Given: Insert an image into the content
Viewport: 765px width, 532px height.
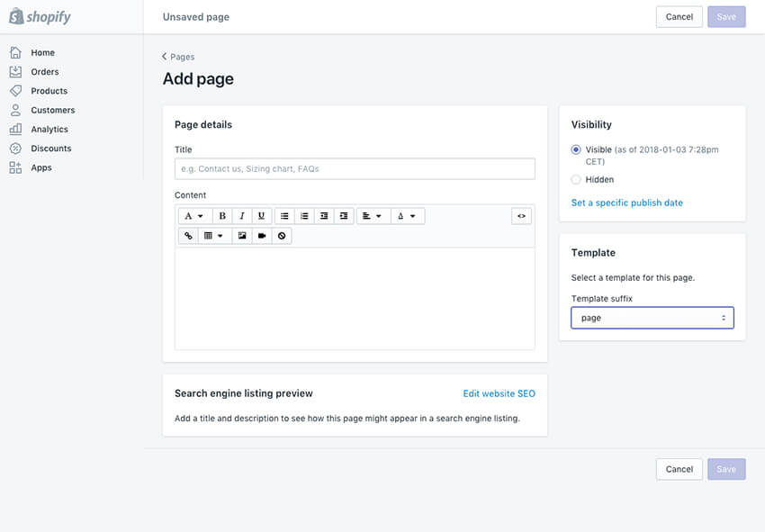Looking at the screenshot, I should (x=241, y=235).
